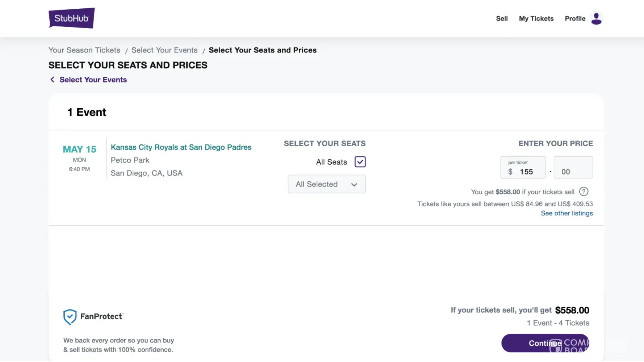The width and height of the screenshot is (644, 362).
Task: Click the dropdown arrow in All Selected
Action: [x=354, y=185]
